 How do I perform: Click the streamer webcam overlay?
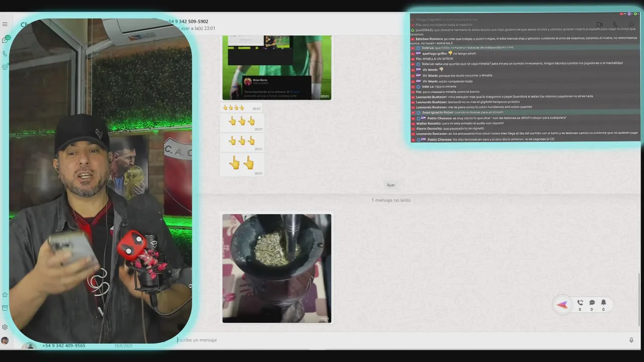[101, 181]
